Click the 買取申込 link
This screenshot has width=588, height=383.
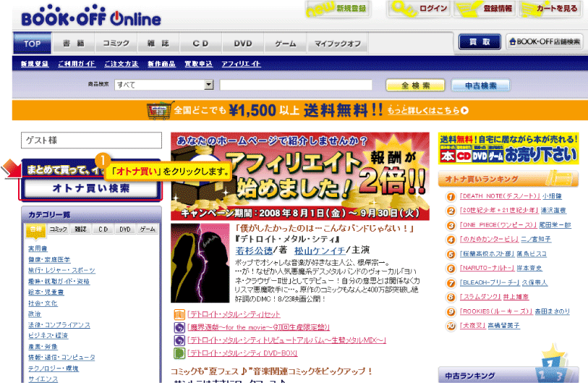click(x=198, y=64)
